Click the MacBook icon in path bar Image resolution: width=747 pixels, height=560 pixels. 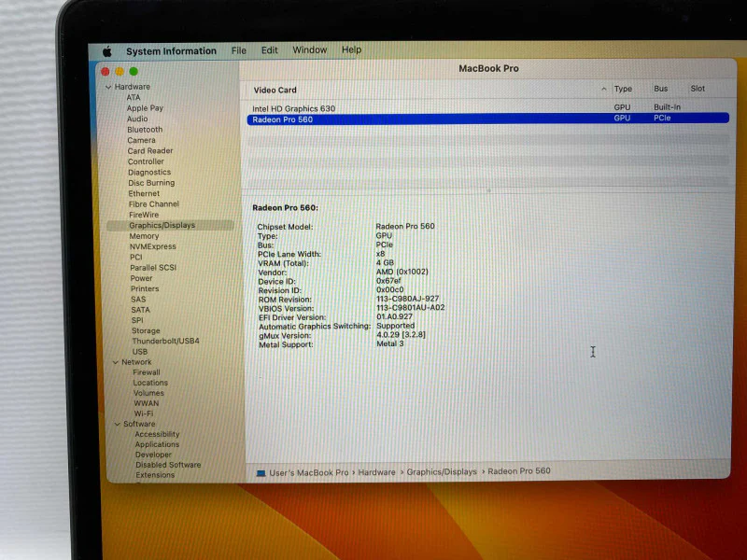pyautogui.click(x=261, y=473)
